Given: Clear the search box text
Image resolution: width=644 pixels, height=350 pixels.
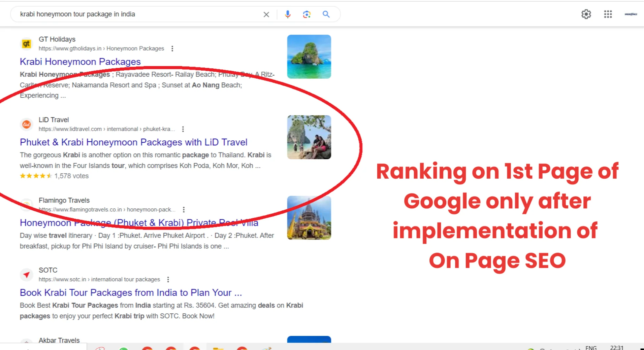Looking at the screenshot, I should (x=266, y=14).
